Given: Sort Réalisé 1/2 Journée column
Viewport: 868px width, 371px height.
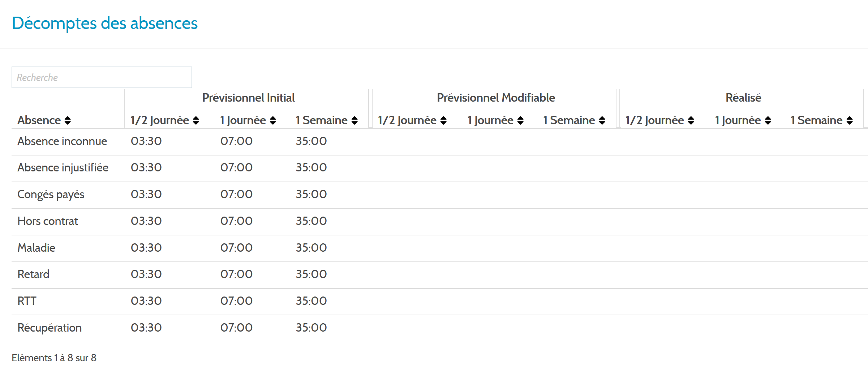Looking at the screenshot, I should 691,120.
